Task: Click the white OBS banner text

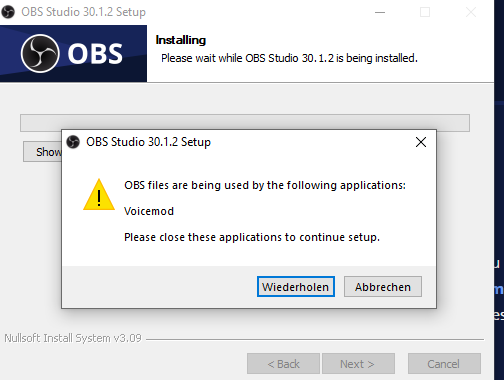Action: [x=95, y=54]
